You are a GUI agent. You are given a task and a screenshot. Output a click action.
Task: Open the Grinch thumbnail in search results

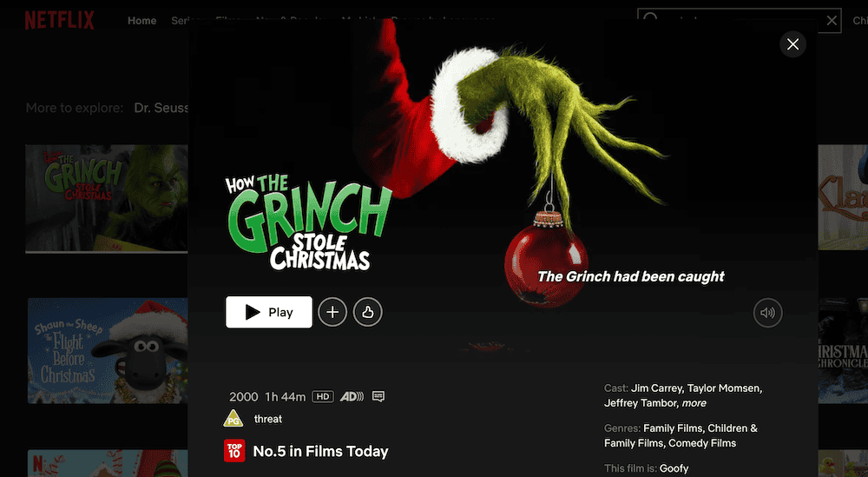pos(107,199)
